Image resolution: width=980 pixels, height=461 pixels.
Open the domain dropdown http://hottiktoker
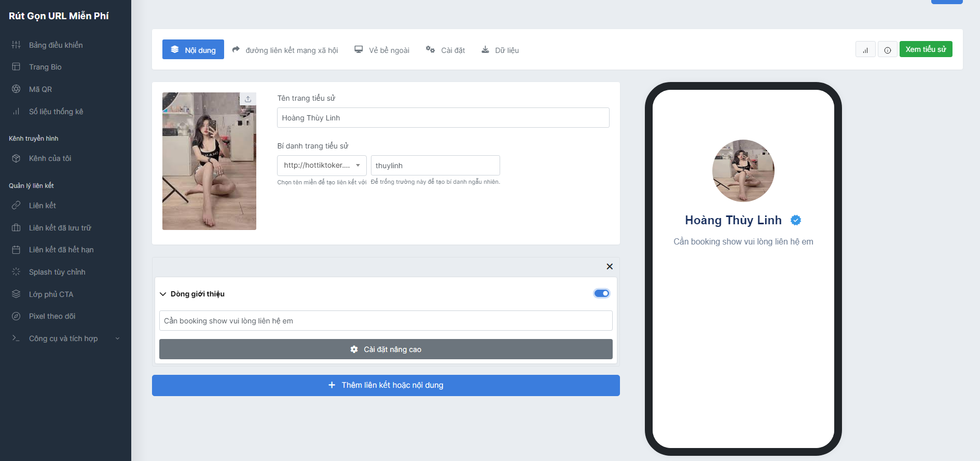[322, 166]
